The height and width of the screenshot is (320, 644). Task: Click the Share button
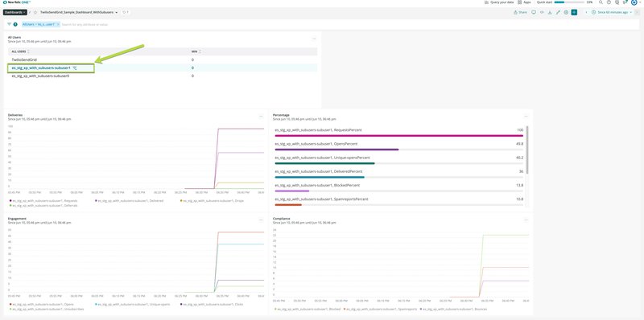[520, 12]
